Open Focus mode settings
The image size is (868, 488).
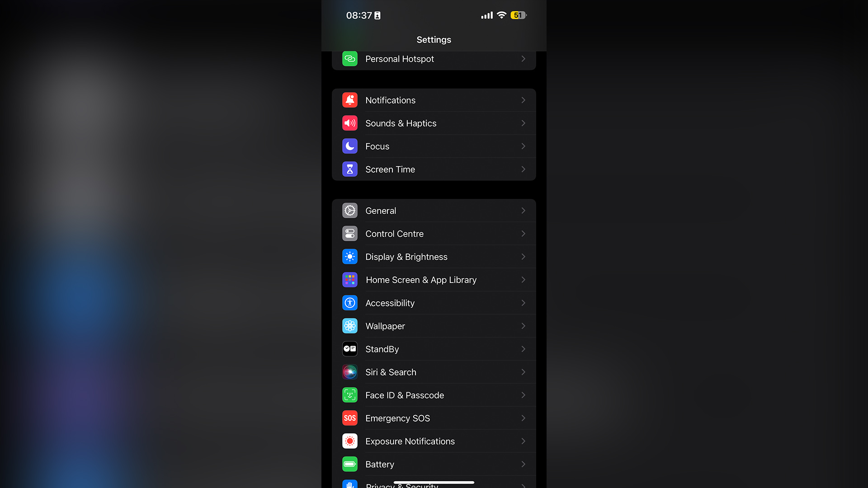pos(434,146)
